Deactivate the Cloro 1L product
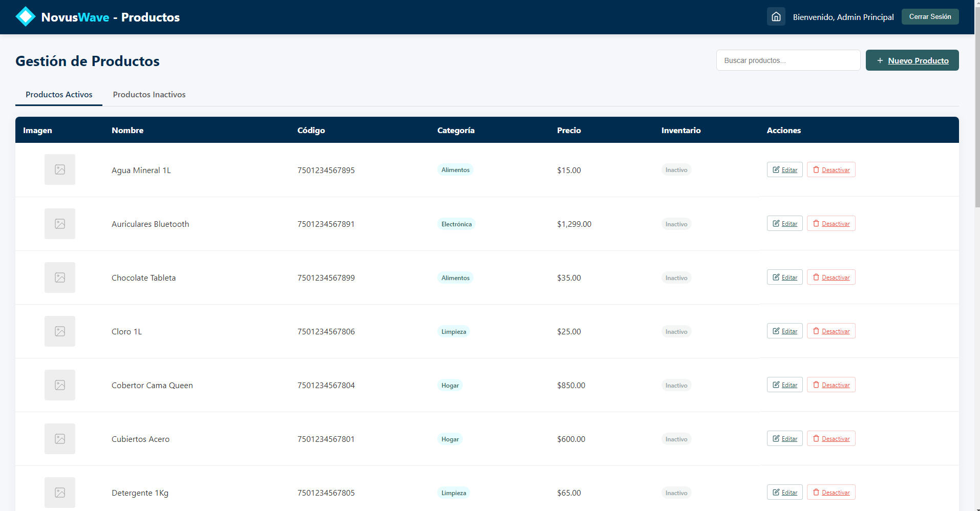The height and width of the screenshot is (511, 980). click(830, 331)
